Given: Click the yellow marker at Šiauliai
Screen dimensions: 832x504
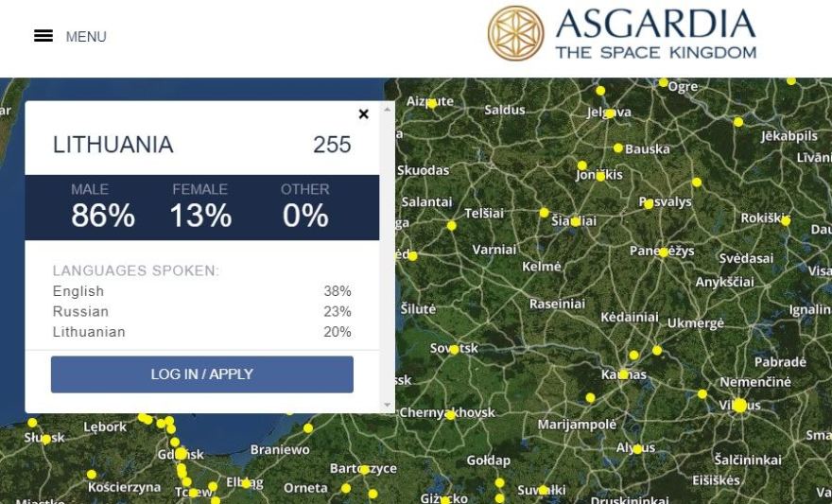Looking at the screenshot, I should (x=576, y=222).
